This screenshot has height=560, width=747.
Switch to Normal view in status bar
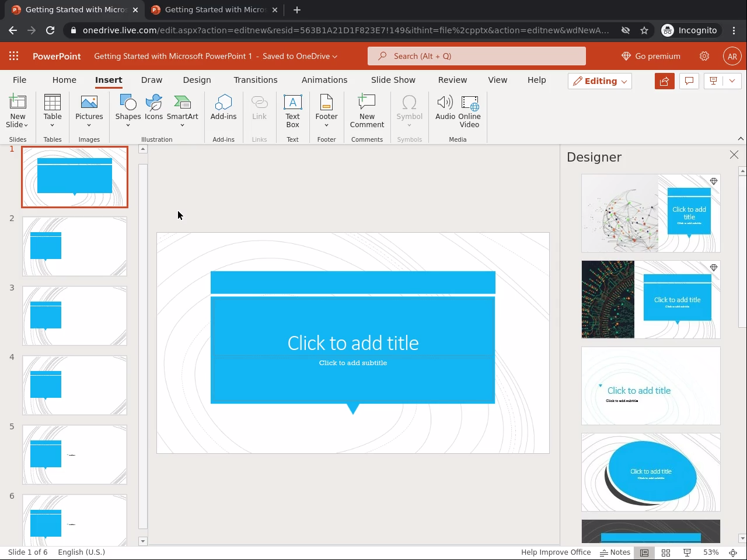tap(644, 552)
